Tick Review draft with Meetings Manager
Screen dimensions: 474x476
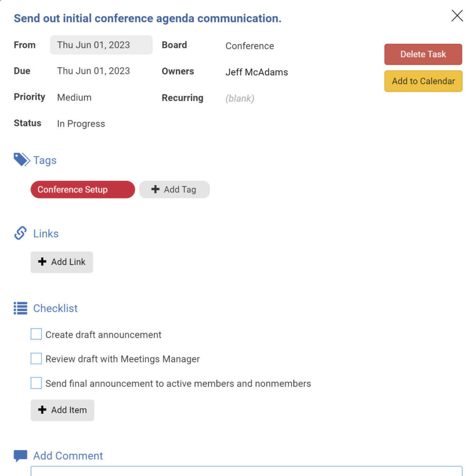[x=36, y=359]
